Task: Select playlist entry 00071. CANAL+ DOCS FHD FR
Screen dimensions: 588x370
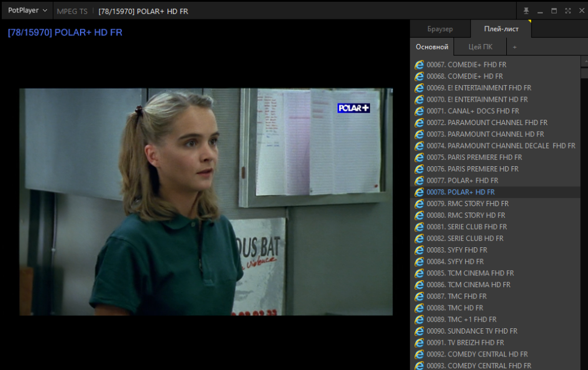Action: [x=495, y=111]
